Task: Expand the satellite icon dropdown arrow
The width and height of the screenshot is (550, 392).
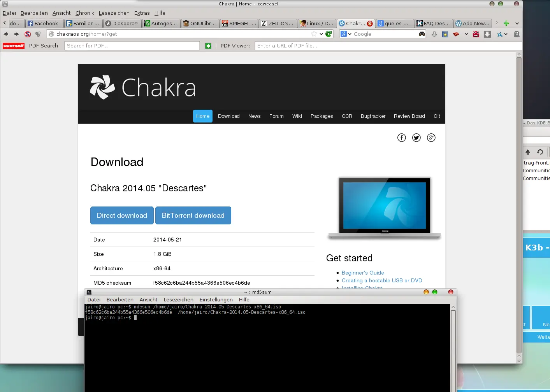Action: coord(506,34)
